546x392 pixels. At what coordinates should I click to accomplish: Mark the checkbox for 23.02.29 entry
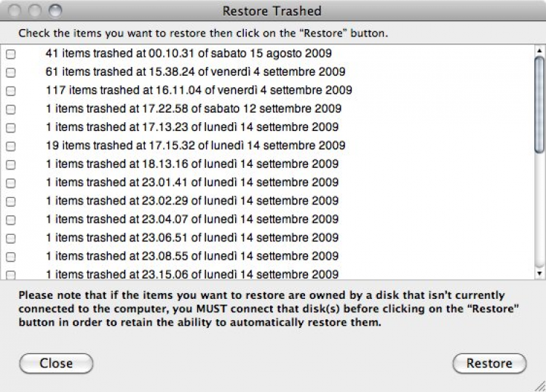11,201
